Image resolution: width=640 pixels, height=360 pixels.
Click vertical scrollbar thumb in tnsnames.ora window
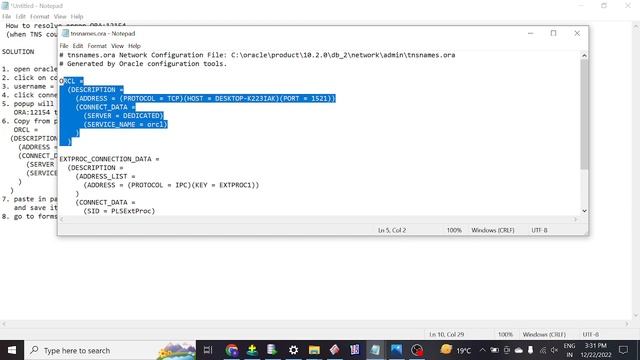point(584,114)
